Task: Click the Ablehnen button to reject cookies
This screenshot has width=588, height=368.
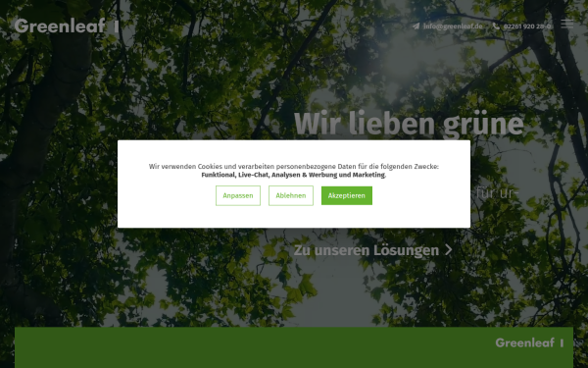Action: [291, 195]
